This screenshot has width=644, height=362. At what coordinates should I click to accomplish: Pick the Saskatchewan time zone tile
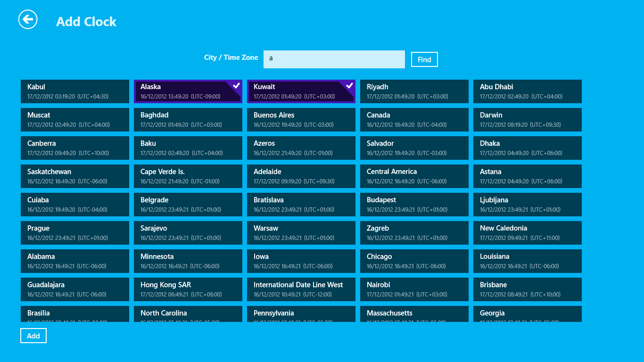pos(75,176)
